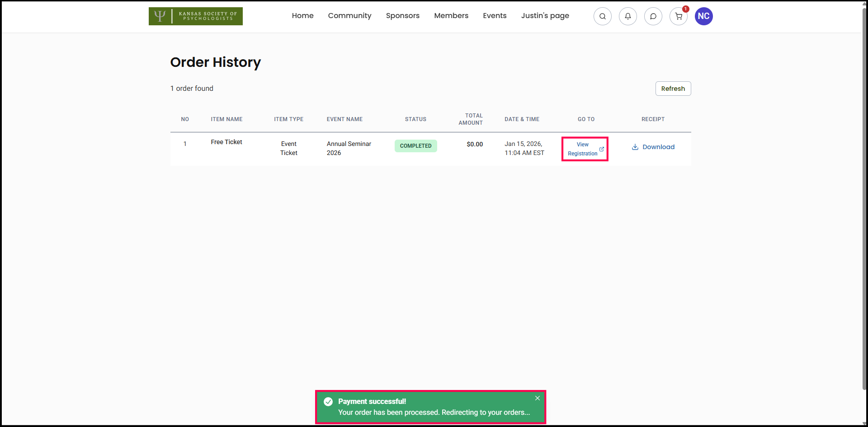
Task: Open Justin's page in navigation
Action: (545, 16)
